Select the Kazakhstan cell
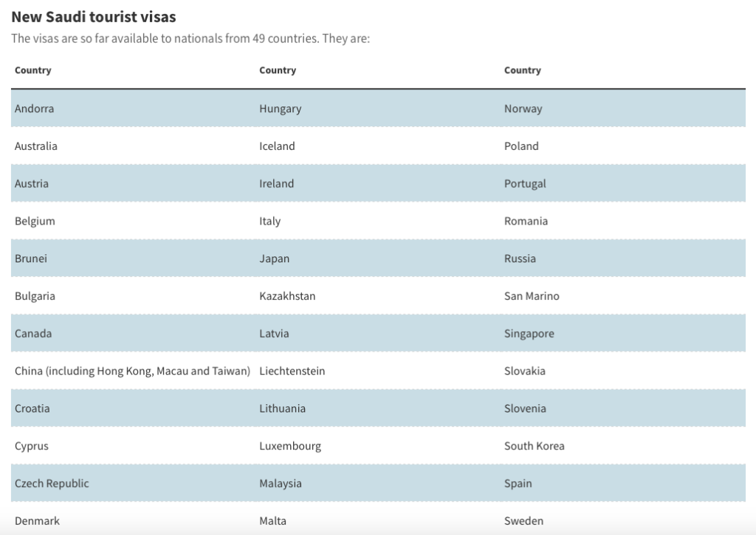The height and width of the screenshot is (535, 756). (x=287, y=296)
